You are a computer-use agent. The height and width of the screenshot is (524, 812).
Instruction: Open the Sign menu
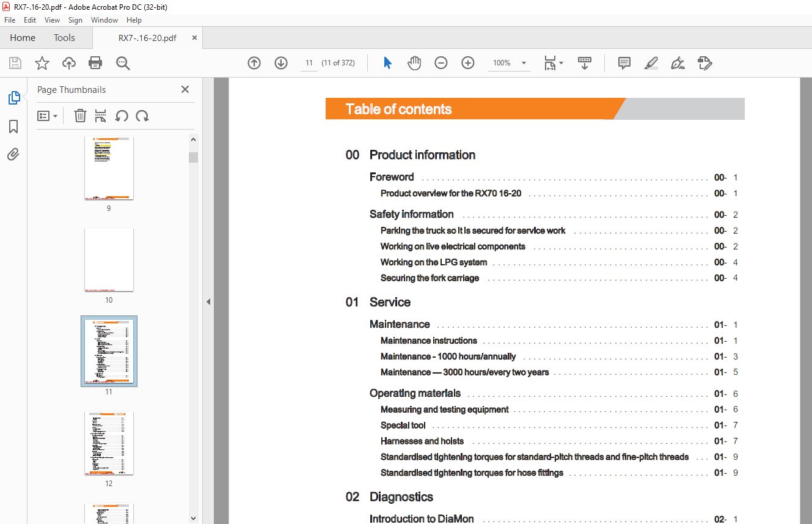tap(75, 20)
